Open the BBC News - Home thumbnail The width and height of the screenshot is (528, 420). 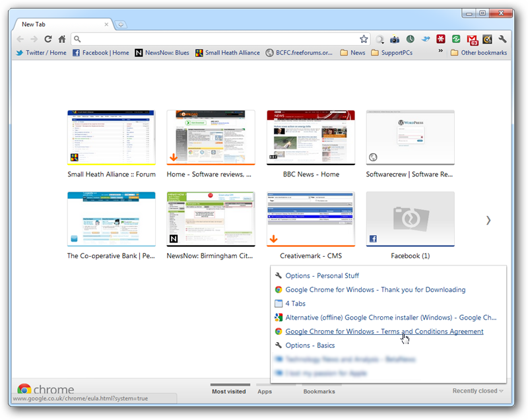[310, 137]
